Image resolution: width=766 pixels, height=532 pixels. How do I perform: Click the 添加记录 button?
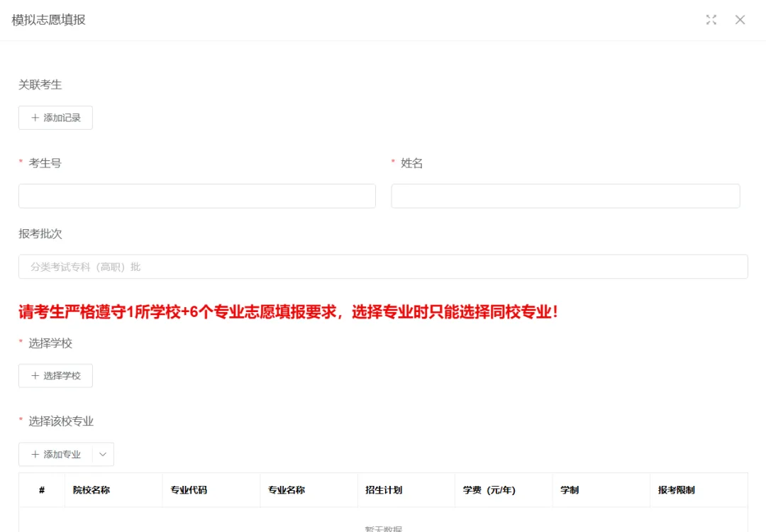click(x=56, y=118)
